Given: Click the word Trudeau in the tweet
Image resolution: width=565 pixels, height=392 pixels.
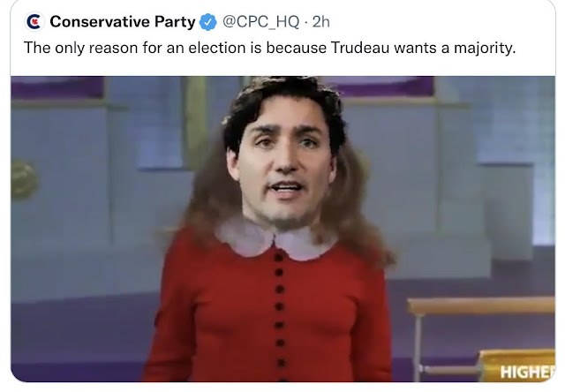Looking at the screenshot, I should [360, 48].
